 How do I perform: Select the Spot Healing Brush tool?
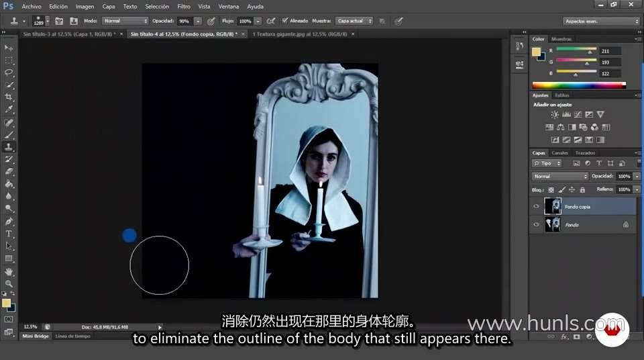9,123
